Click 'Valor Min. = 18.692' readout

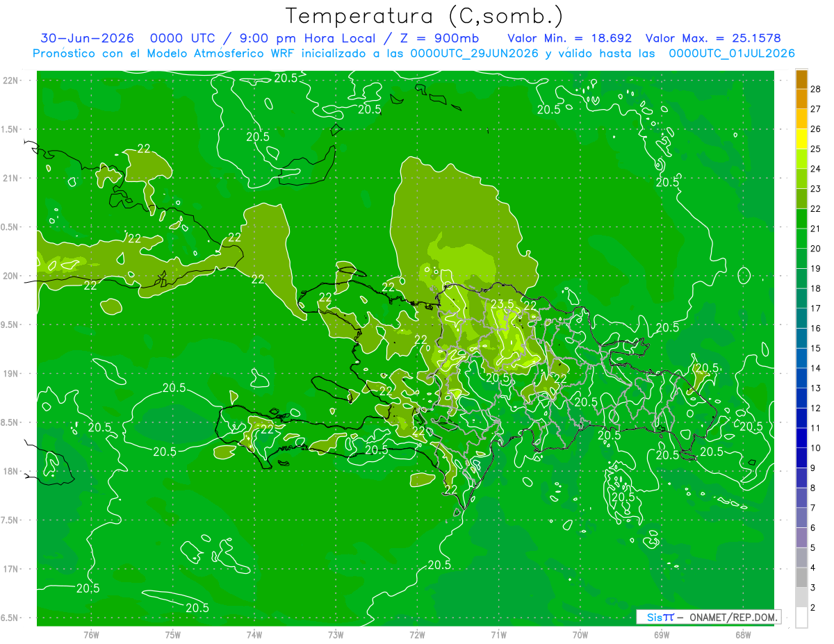pos(569,38)
